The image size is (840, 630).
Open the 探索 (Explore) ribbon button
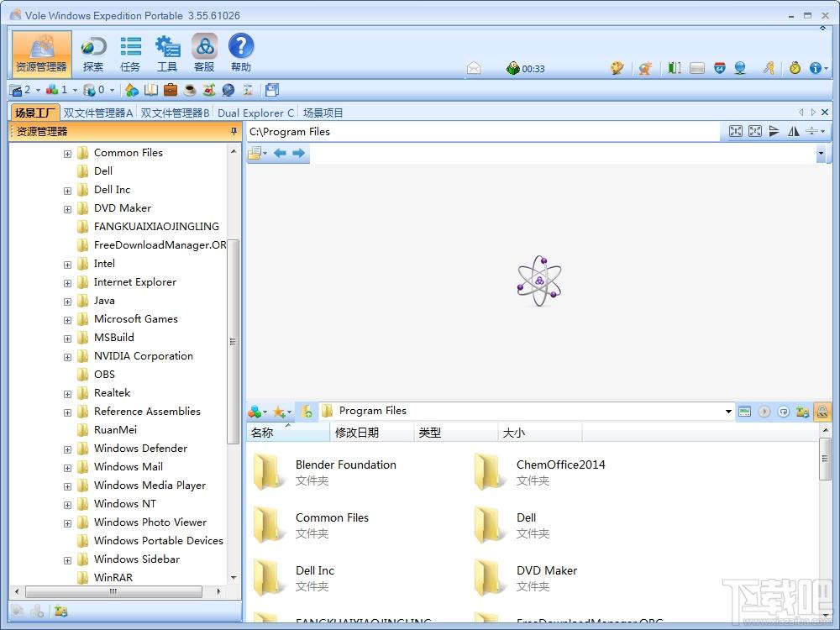coord(93,54)
